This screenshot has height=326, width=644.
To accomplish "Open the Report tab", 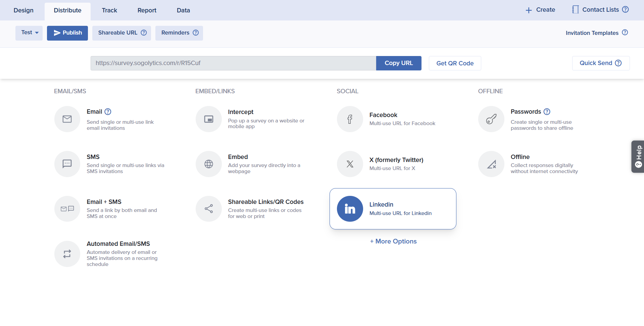I will click(x=147, y=10).
